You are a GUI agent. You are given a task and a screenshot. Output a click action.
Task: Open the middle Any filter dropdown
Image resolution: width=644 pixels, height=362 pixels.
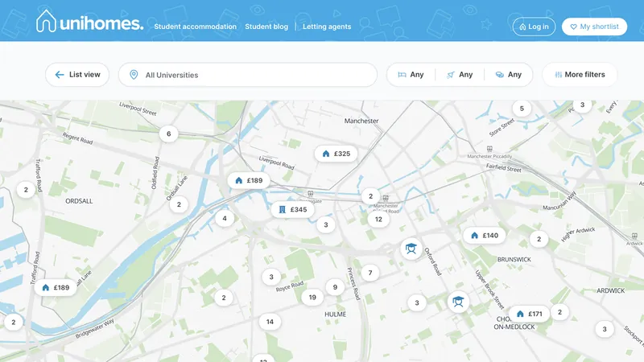460,75
